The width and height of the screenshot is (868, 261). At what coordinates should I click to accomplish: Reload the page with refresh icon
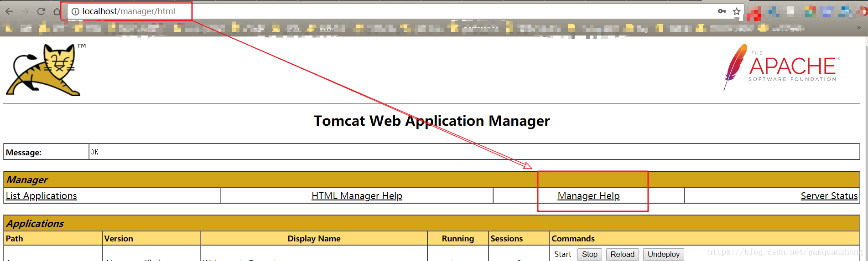tap(41, 11)
